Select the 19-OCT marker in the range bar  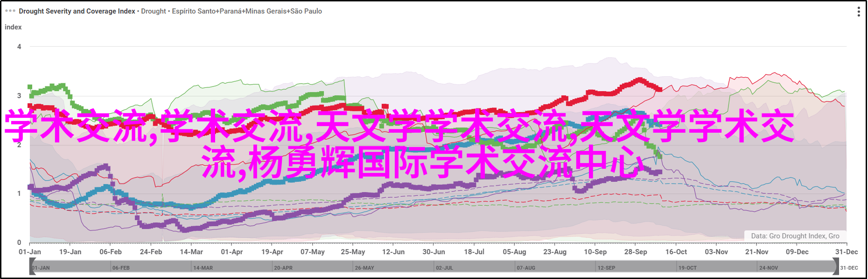coord(687,268)
